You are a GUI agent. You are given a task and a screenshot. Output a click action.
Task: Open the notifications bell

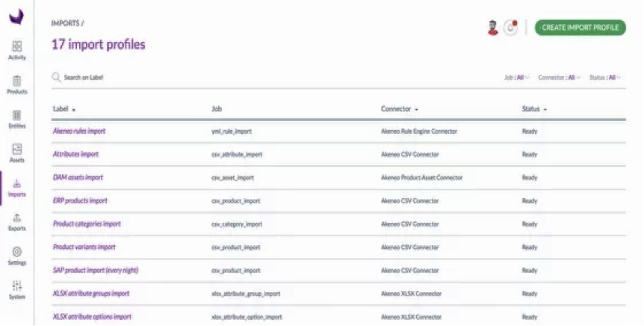(511, 28)
